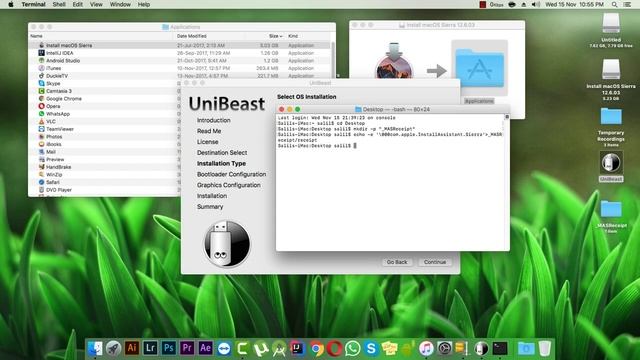The height and width of the screenshot is (360, 640).
Task: Select IntelliJ IDEA row in Finder list
Action: [180, 53]
